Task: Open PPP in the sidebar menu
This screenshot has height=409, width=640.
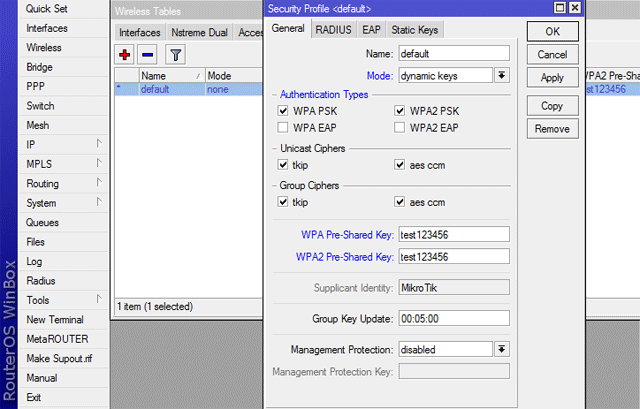Action: pyautogui.click(x=63, y=87)
